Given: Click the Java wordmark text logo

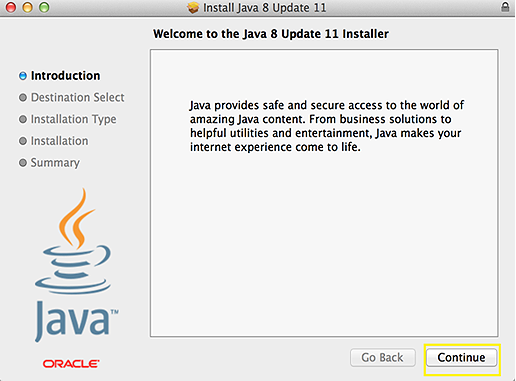Looking at the screenshot, I should [x=76, y=321].
